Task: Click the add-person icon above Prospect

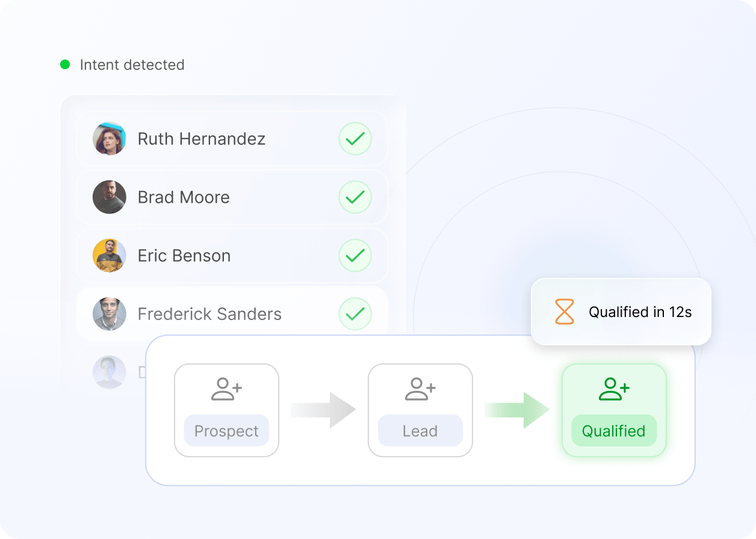Action: (x=226, y=389)
